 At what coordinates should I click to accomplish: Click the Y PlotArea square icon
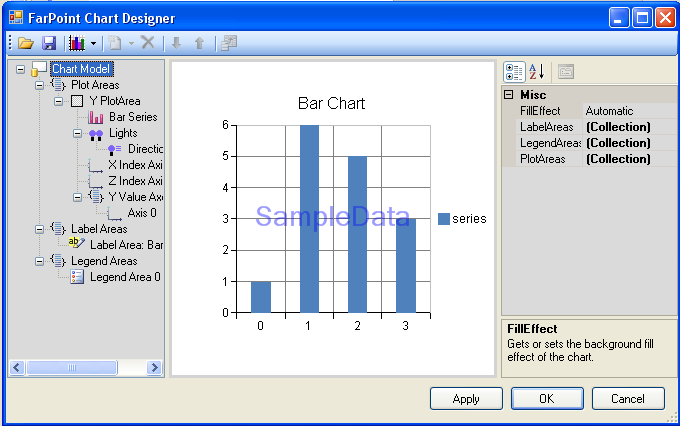tap(77, 101)
